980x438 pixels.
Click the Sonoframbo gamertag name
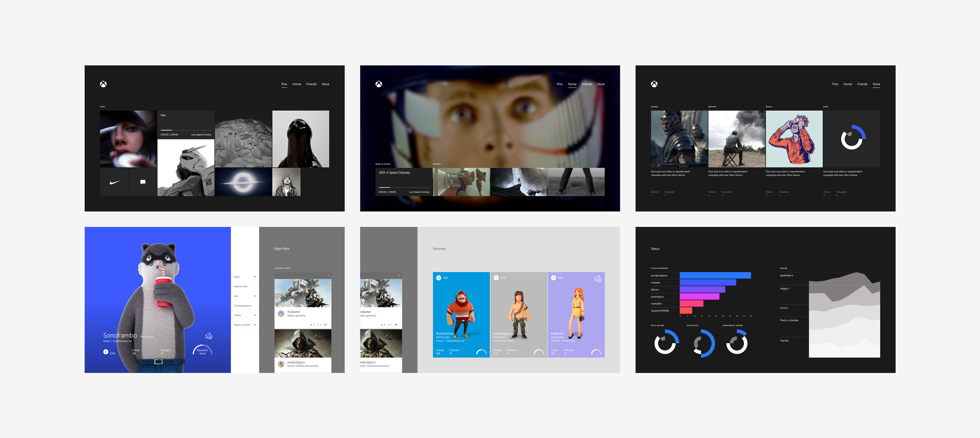point(120,335)
